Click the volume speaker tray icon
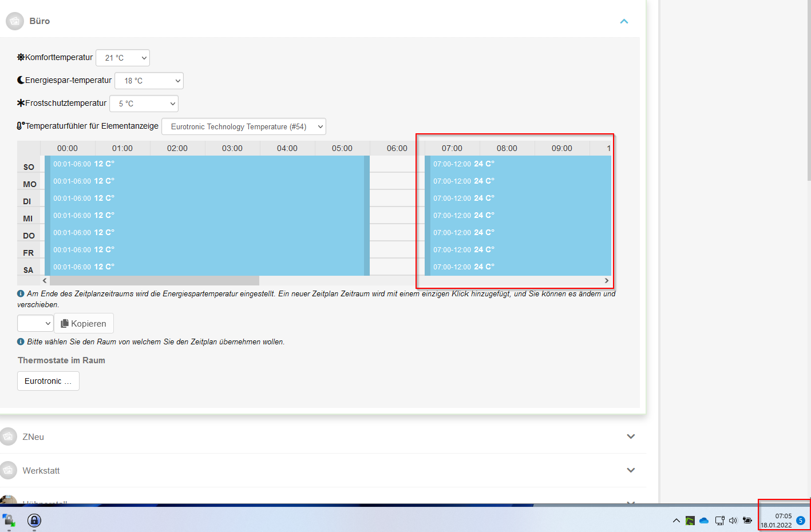This screenshot has height=532, width=811. tap(733, 521)
